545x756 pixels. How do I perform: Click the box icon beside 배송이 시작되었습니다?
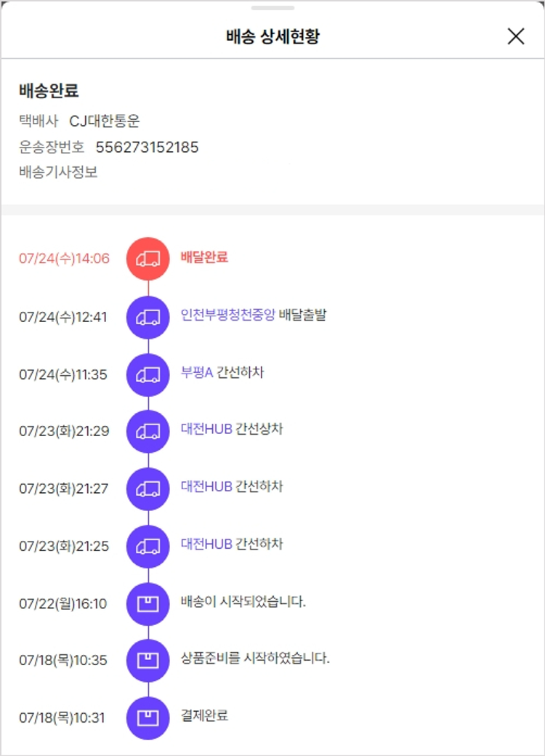[x=148, y=603]
